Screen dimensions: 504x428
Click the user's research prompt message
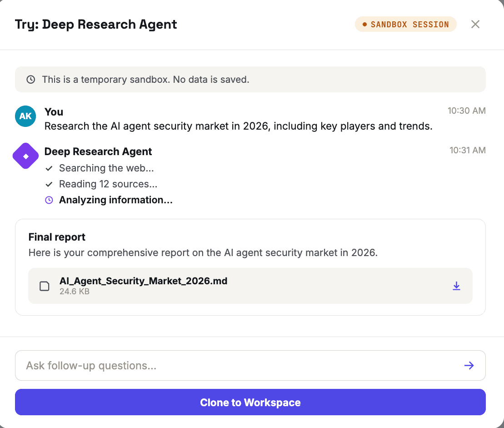[x=239, y=126]
